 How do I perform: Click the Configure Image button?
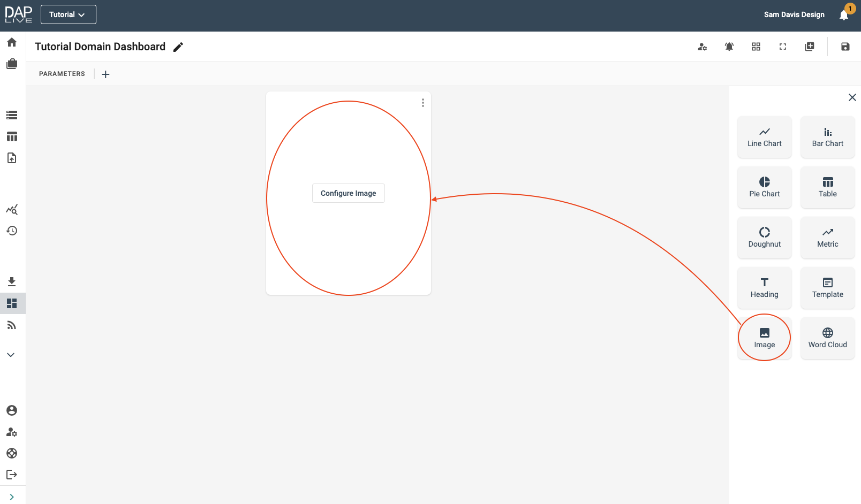click(348, 193)
